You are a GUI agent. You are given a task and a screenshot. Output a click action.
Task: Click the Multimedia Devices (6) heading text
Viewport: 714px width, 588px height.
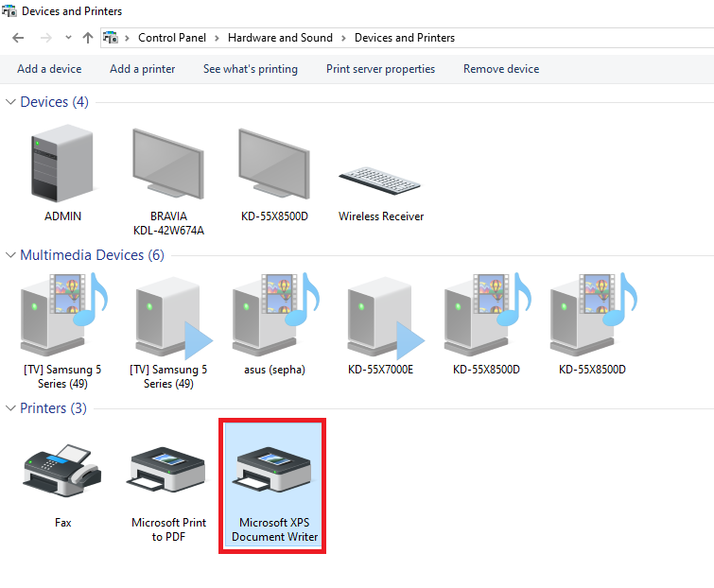click(x=92, y=255)
